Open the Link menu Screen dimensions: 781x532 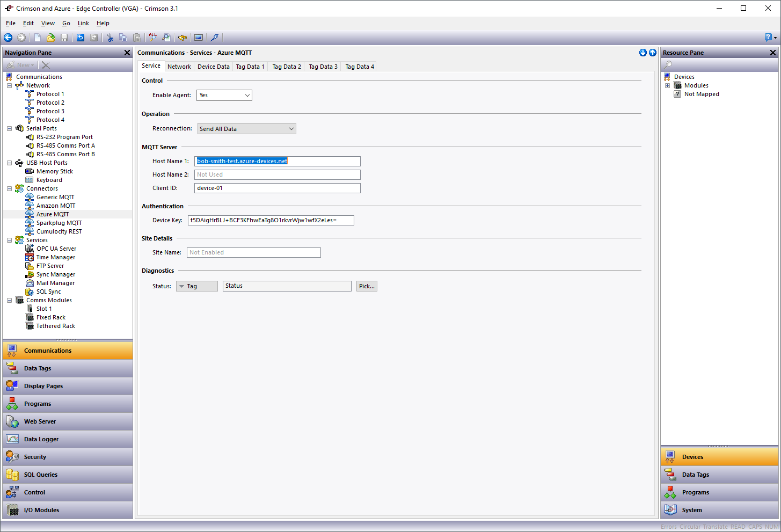(x=83, y=23)
